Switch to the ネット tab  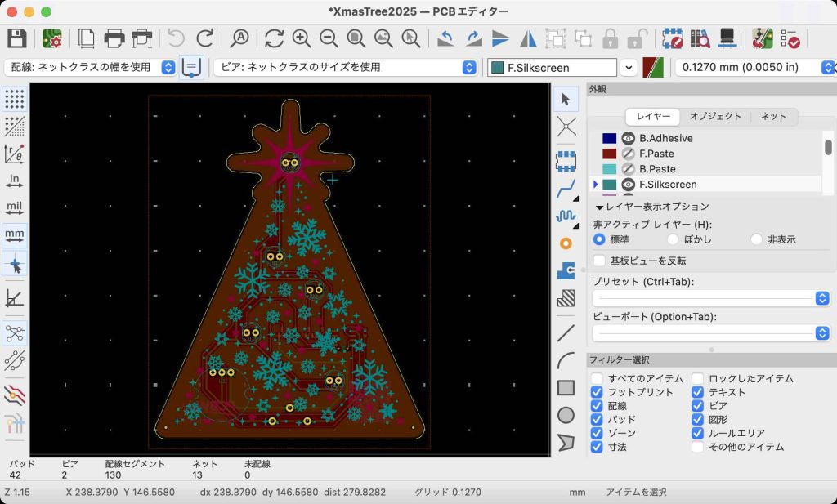773,117
